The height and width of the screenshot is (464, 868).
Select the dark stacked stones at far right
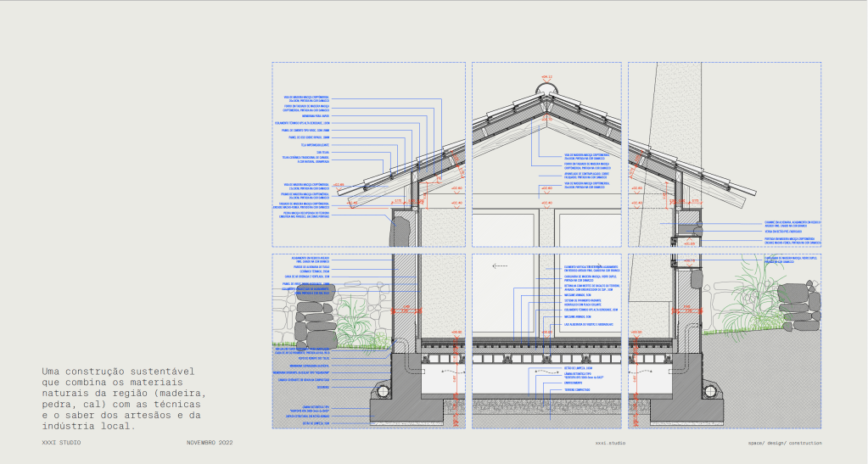click(798, 305)
